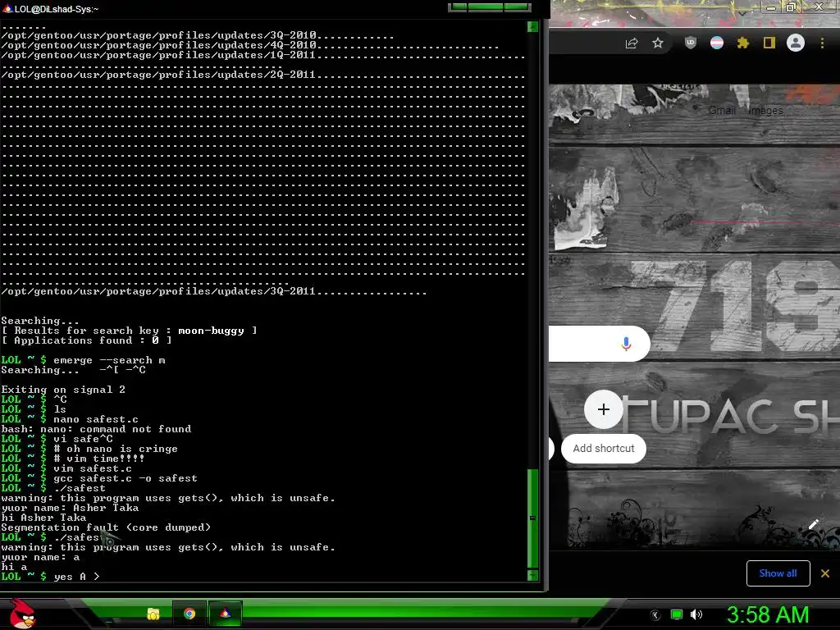Click the green terminal scrollbar thumb
The image size is (840, 630).
(x=532, y=518)
